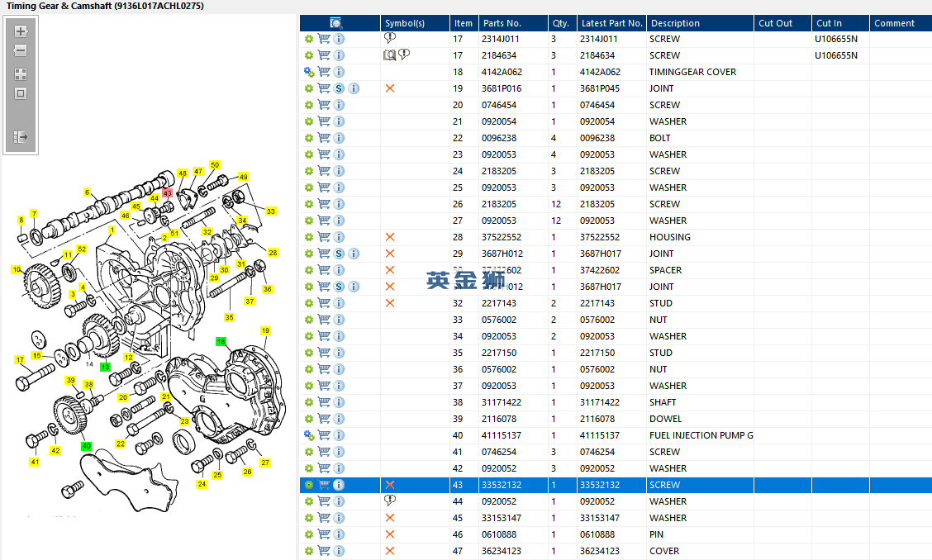Open info for TIMINGGEAR COVER row
This screenshot has width=932, height=560.
(339, 72)
